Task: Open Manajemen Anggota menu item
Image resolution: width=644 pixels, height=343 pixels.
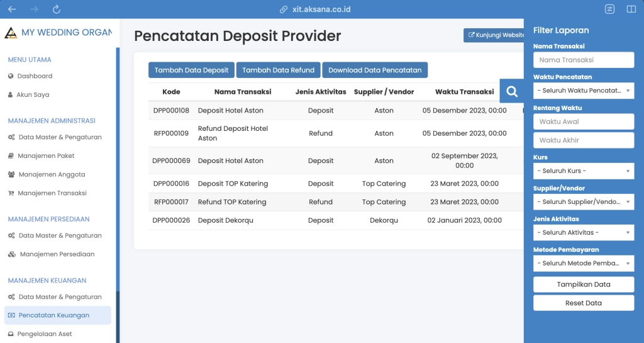Action: [52, 174]
